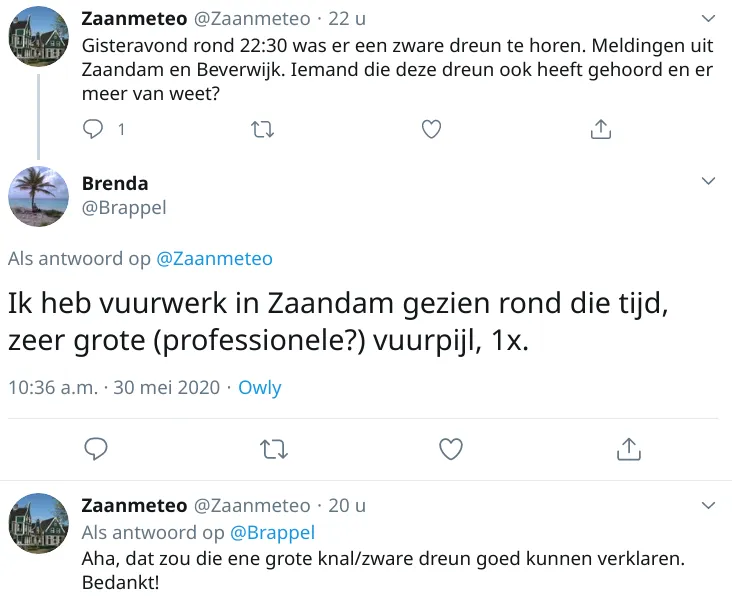Open Brenda's profile via display name
The image size is (732, 597).
click(115, 183)
